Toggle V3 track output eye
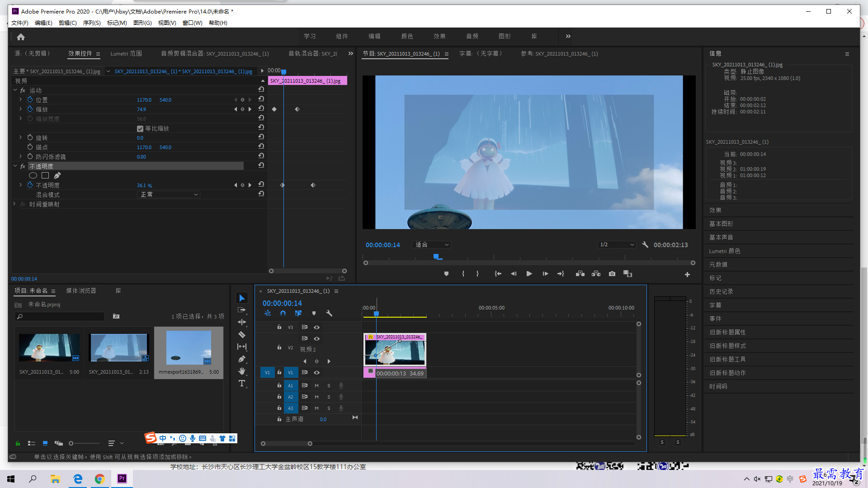The height and width of the screenshot is (488, 868). coord(316,327)
